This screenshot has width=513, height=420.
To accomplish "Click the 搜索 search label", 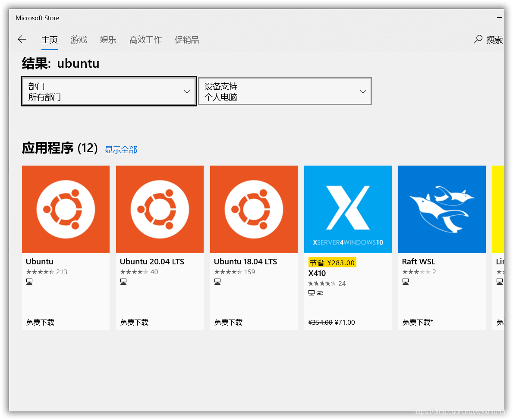I will tap(494, 40).
